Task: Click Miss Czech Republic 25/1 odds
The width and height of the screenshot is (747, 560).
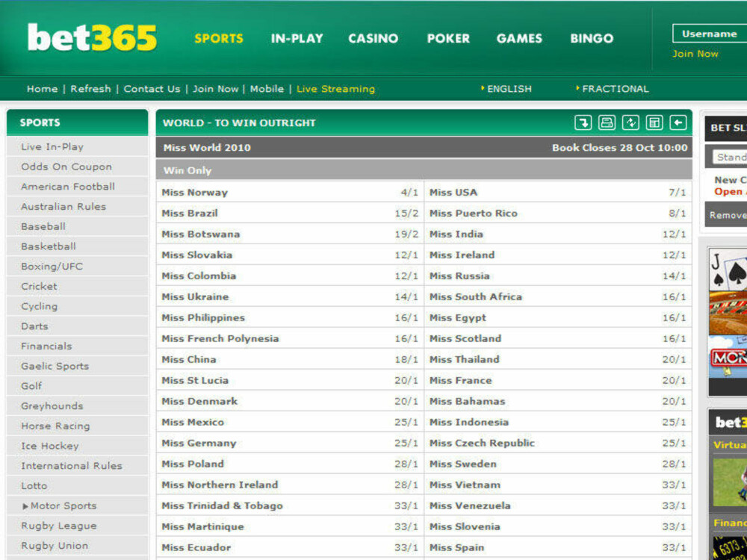Action: coord(674,443)
